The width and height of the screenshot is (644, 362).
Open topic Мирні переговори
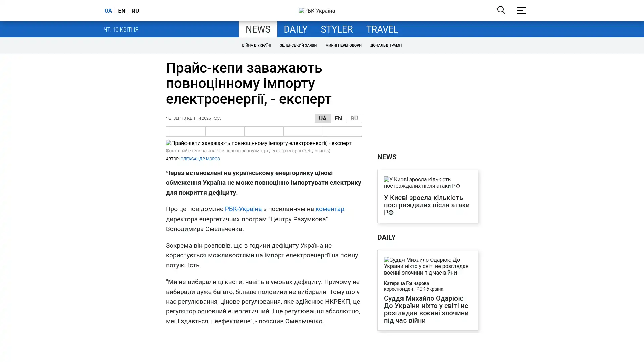point(343,45)
